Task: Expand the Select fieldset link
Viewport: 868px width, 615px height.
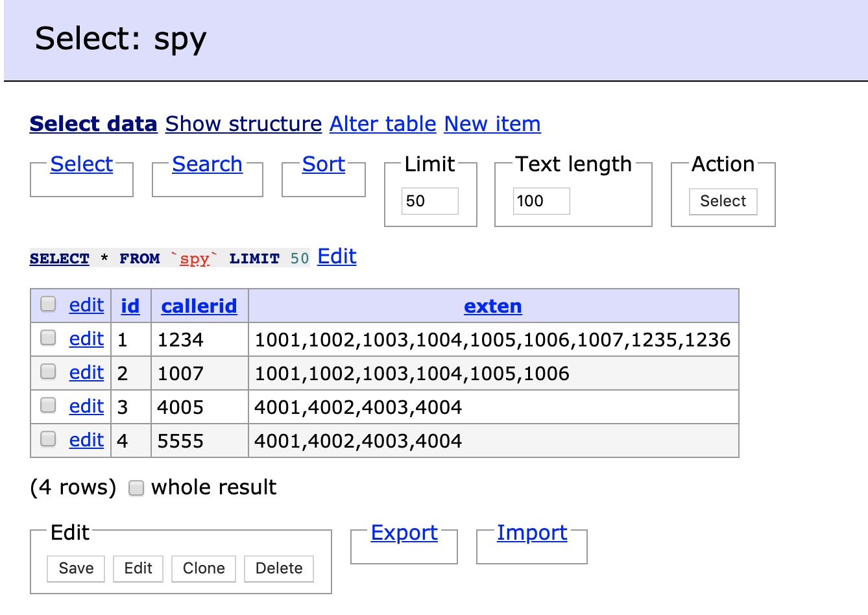Action: pyautogui.click(x=82, y=164)
